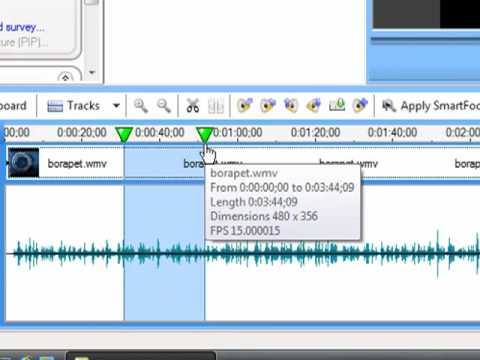The width and height of the screenshot is (480, 360).
Task: Click the 0:00:20;00 mark on ruler
Action: (82, 133)
